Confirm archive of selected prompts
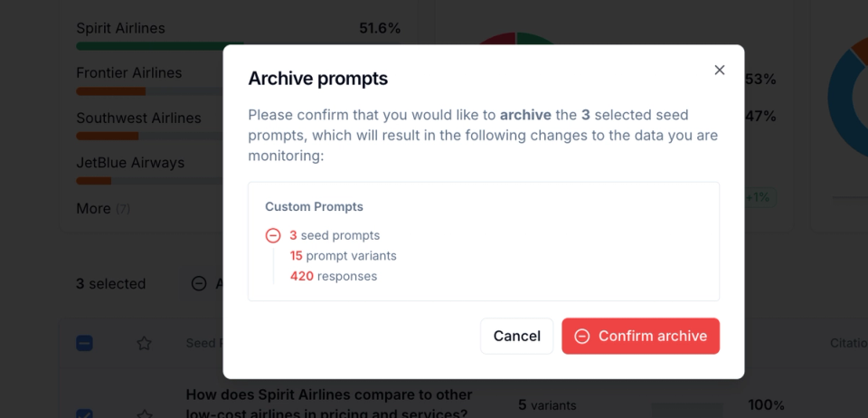Screen dimensions: 868x418 640,336
